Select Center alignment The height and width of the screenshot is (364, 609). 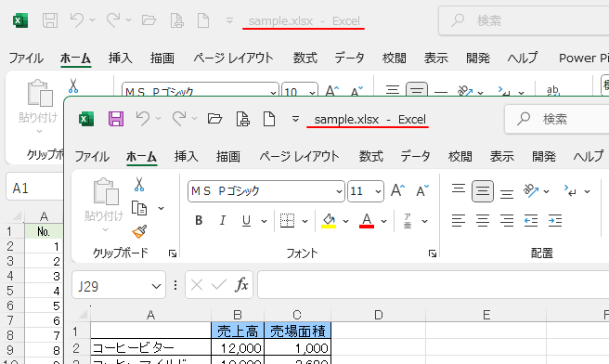coord(483,221)
